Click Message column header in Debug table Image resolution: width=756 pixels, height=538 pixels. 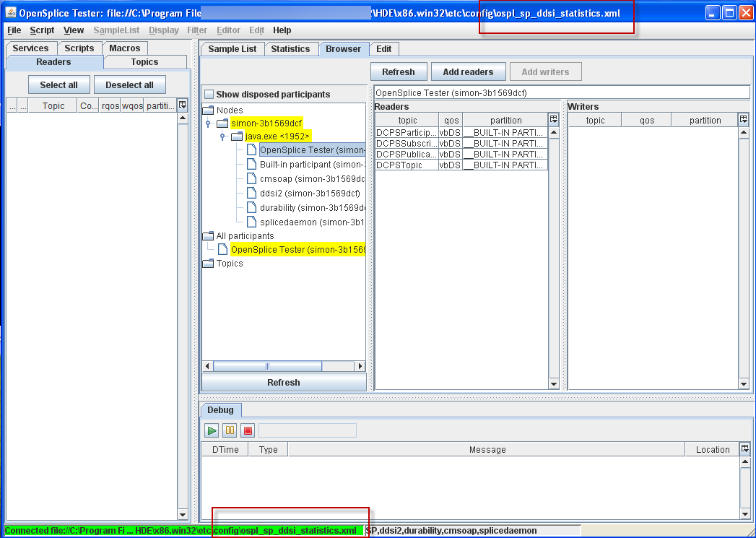pos(487,449)
